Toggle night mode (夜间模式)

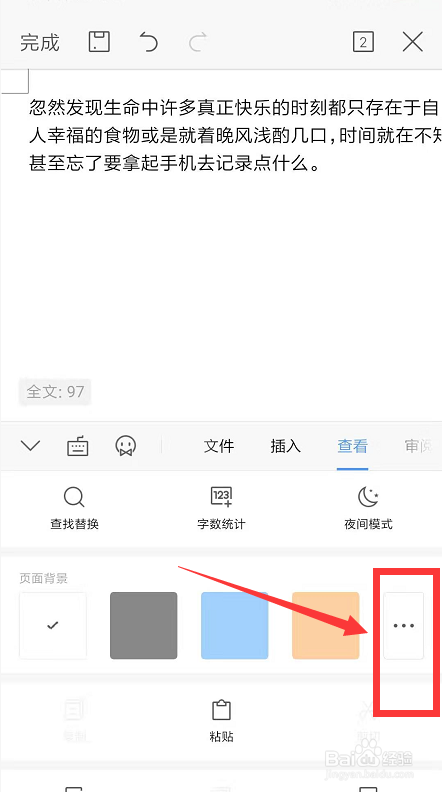[368, 509]
